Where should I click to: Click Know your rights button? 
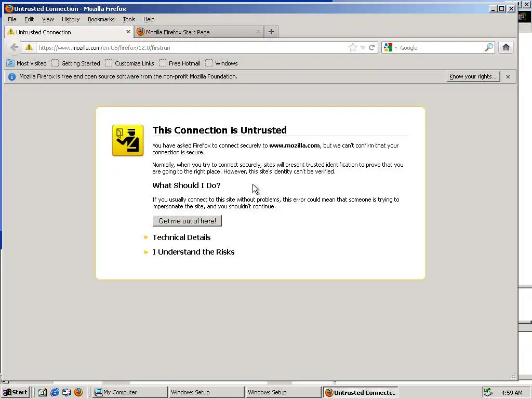[x=473, y=77]
